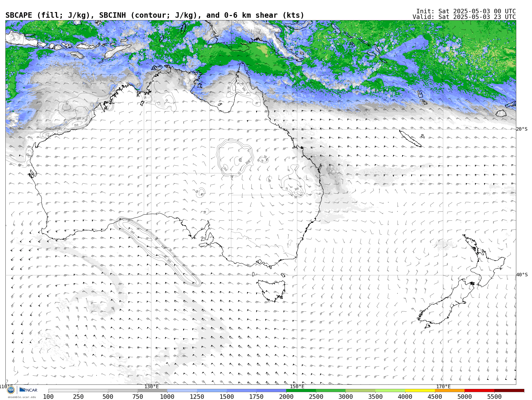
Task: Click the colorbar label 250
Action: (78, 397)
